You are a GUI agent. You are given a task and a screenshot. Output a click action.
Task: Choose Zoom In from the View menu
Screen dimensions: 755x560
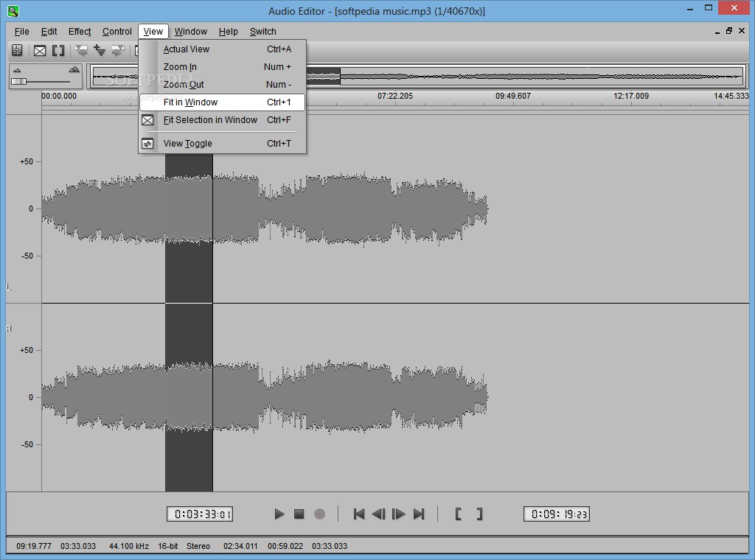(222, 67)
